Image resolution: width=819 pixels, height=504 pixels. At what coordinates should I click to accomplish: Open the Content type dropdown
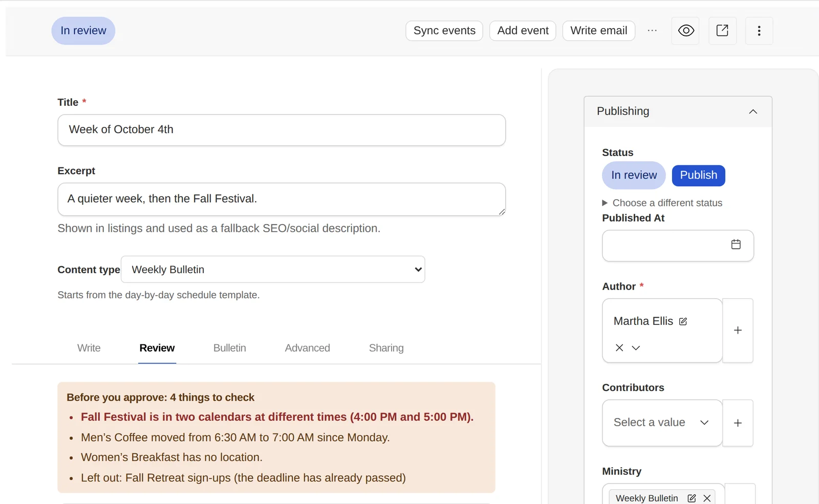pos(273,270)
